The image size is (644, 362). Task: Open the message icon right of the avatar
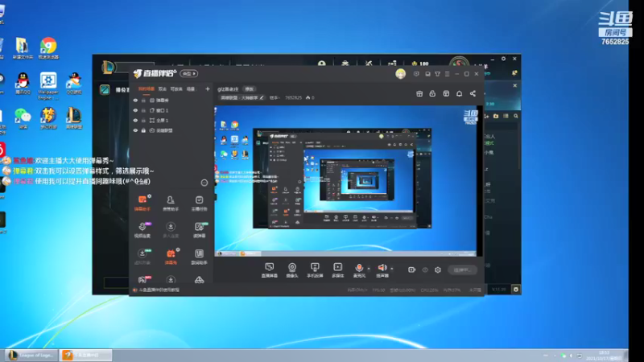click(x=416, y=74)
